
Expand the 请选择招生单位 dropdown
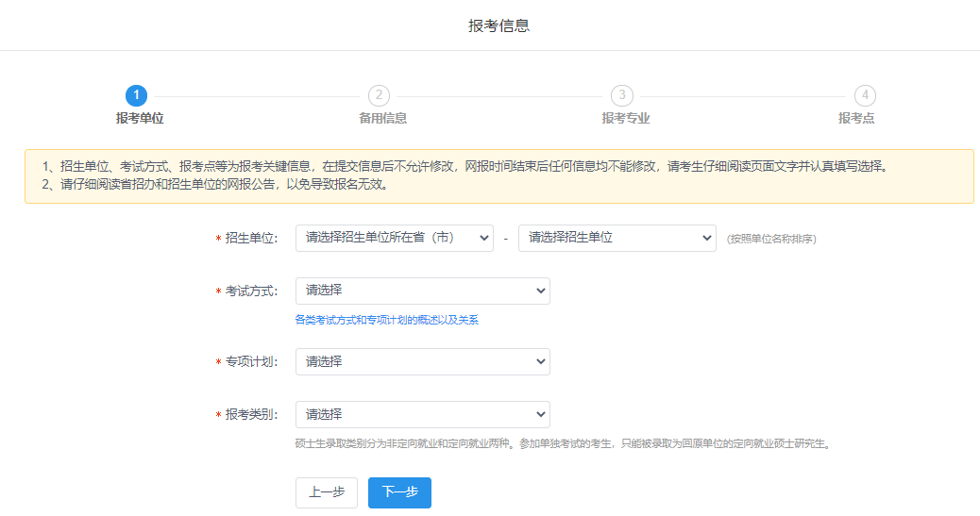617,239
